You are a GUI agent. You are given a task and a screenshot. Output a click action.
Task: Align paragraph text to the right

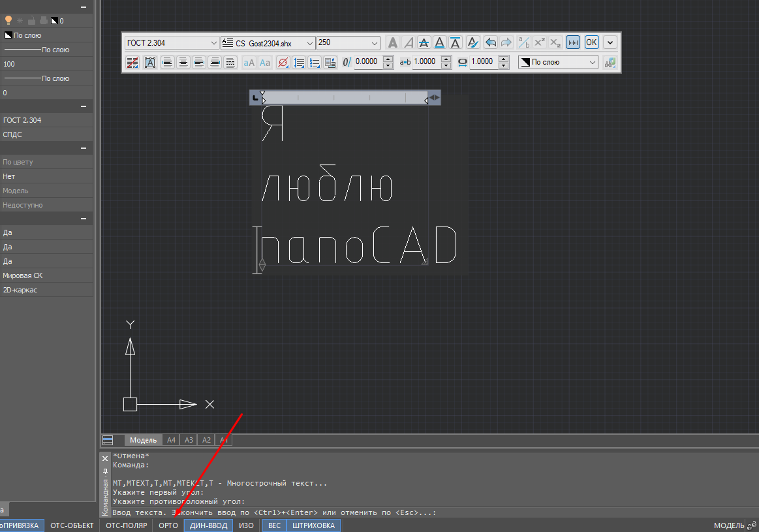click(215, 63)
